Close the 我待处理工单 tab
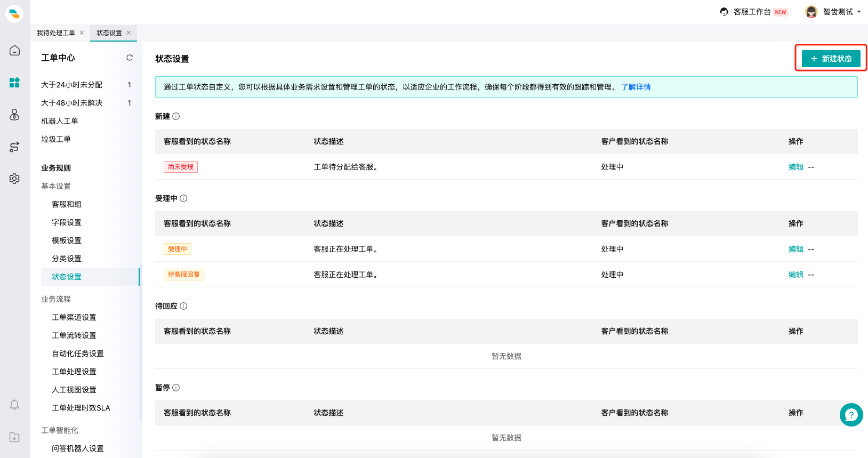This screenshot has height=458, width=868. (82, 33)
